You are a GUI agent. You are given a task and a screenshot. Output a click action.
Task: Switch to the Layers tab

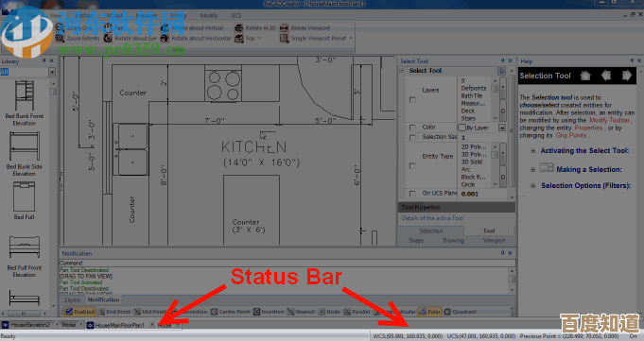pyautogui.click(x=72, y=300)
